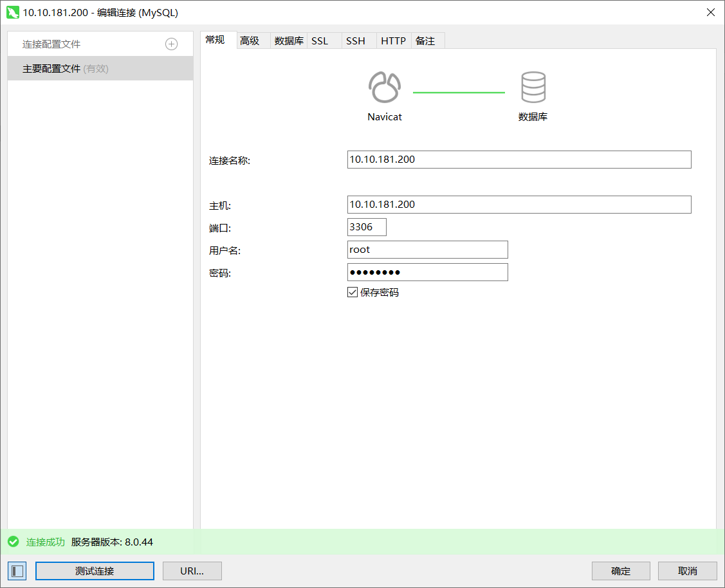Focus the 密码 password field
The image size is (725, 588).
(428, 272)
